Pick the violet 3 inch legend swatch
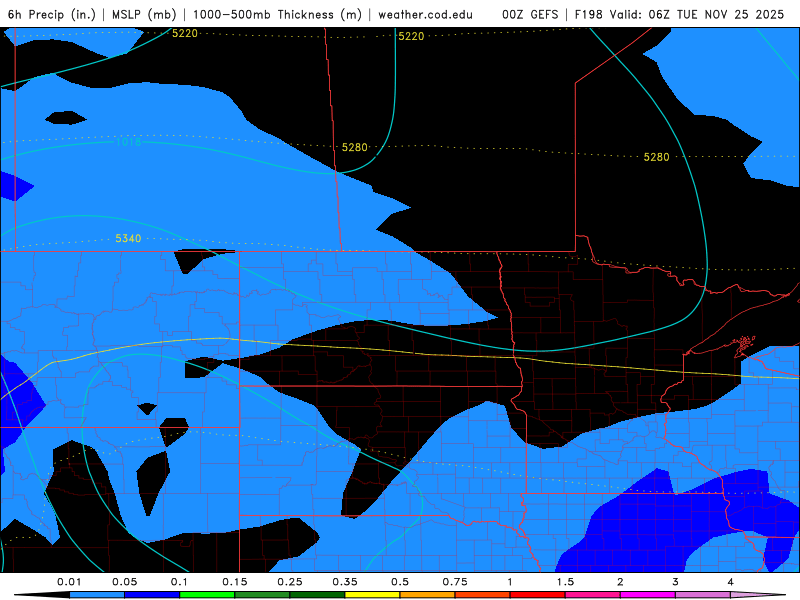The width and height of the screenshot is (800, 600). (x=703, y=595)
